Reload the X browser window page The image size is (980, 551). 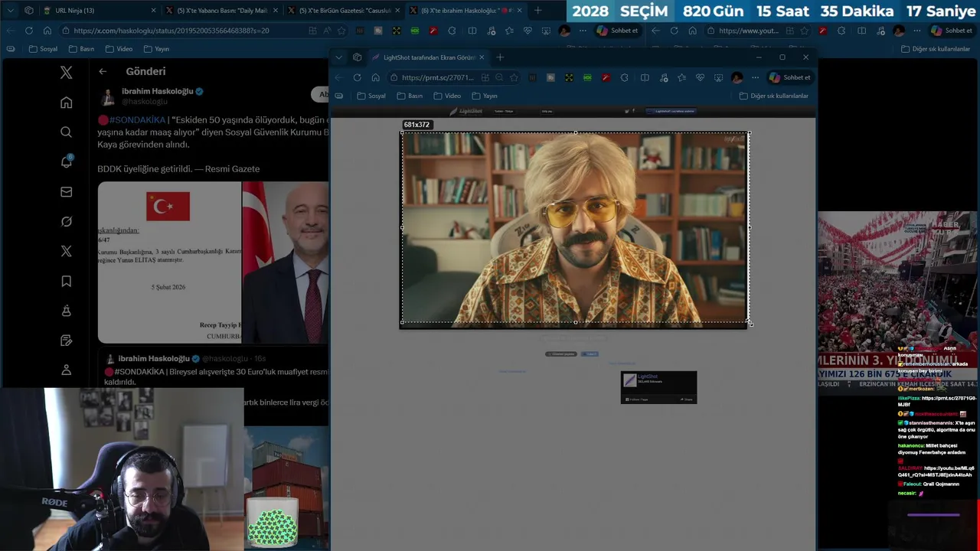(x=28, y=31)
